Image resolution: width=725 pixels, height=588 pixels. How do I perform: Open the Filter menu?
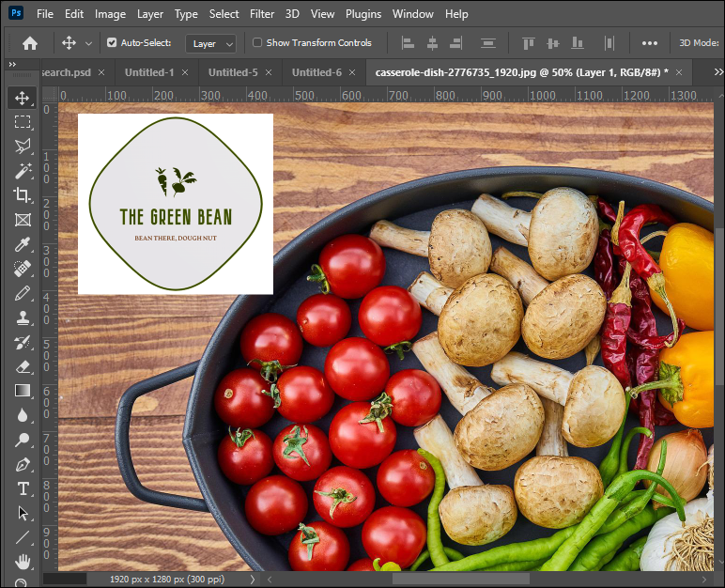[262, 14]
